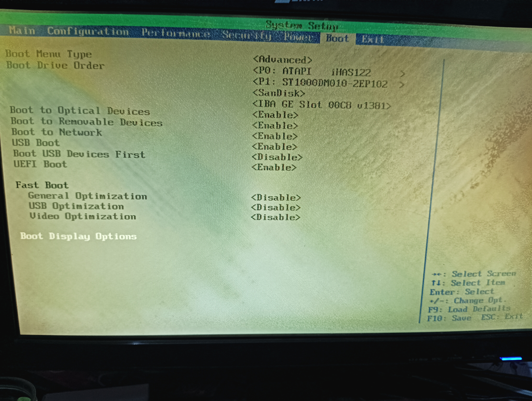Toggle Boot to Network Enable value
Image resolution: width=532 pixels, height=401 pixels.
[x=275, y=136]
